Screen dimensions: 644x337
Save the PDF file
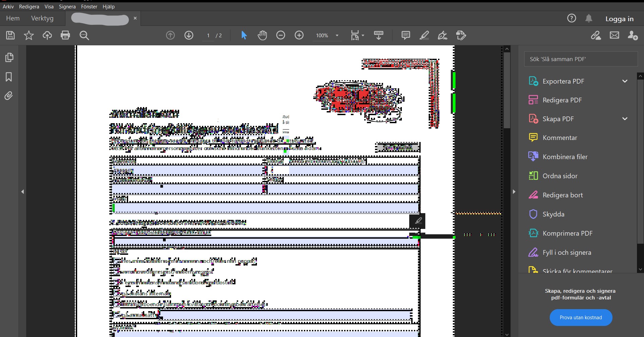(10, 35)
